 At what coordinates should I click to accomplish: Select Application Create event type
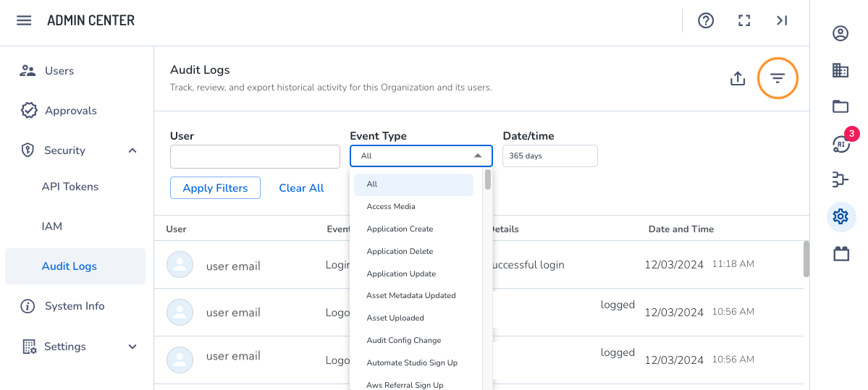(400, 229)
